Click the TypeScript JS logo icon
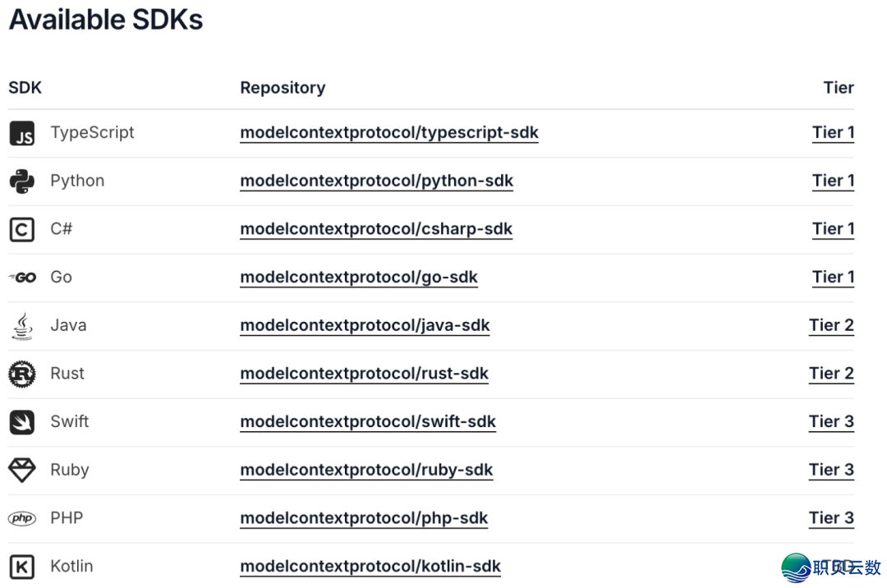Screen dimensions: 887x588 click(22, 133)
